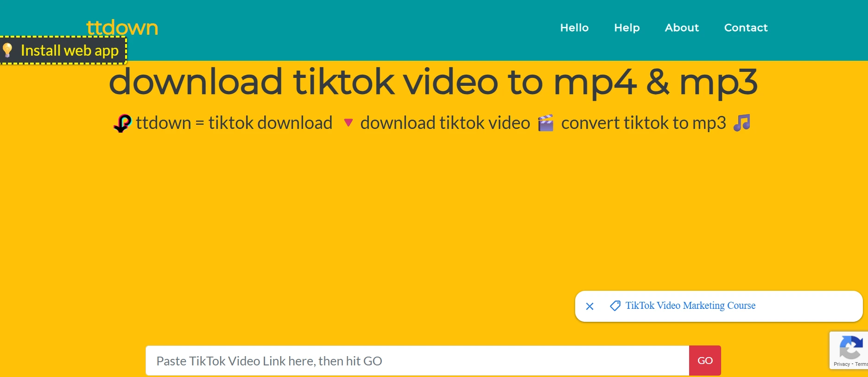Open the TikTok Video Marketing Course link
The height and width of the screenshot is (377, 868).
pyautogui.click(x=690, y=306)
